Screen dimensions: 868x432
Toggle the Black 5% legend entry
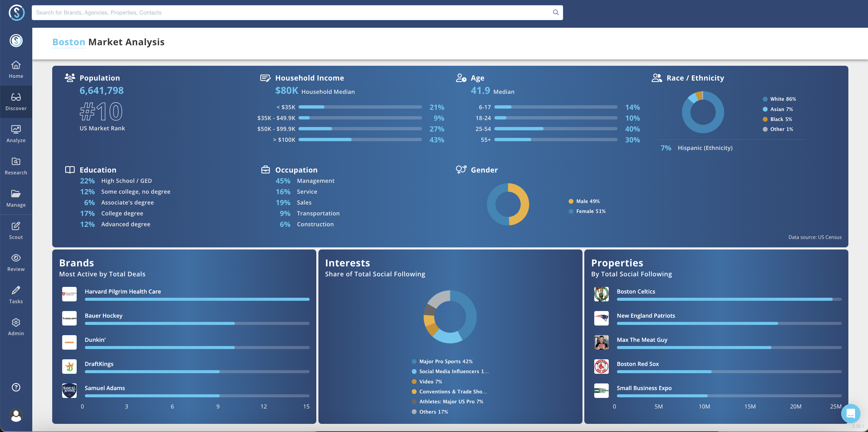[x=777, y=119]
